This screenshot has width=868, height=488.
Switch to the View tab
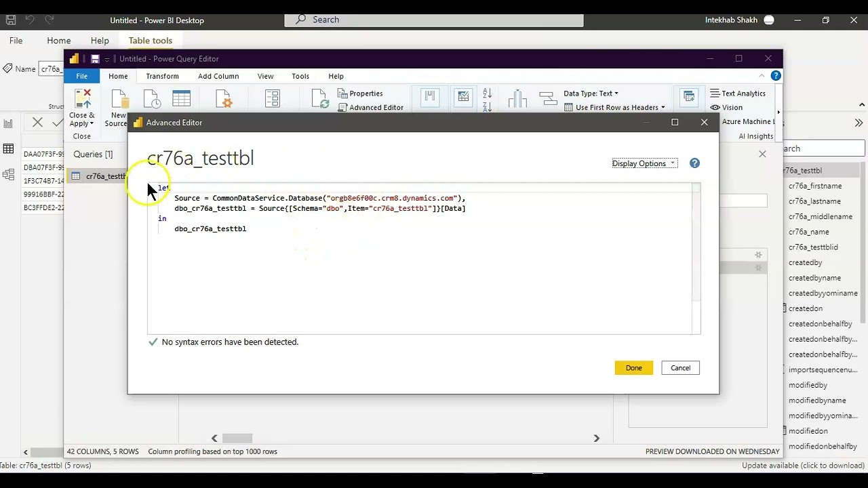[x=265, y=76]
